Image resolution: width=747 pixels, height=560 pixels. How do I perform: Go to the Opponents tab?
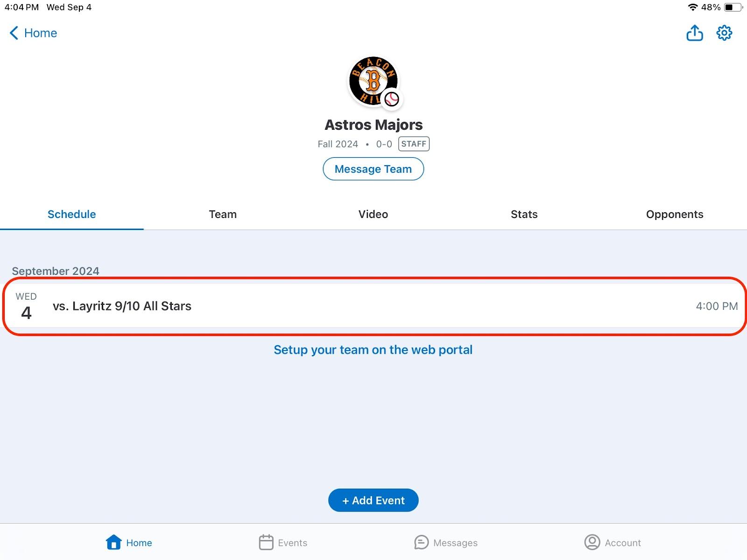pos(675,214)
